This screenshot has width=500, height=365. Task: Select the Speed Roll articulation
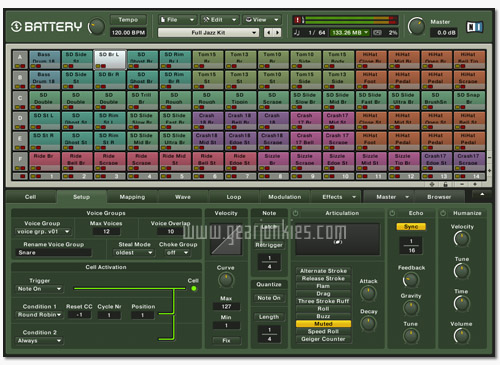323,331
